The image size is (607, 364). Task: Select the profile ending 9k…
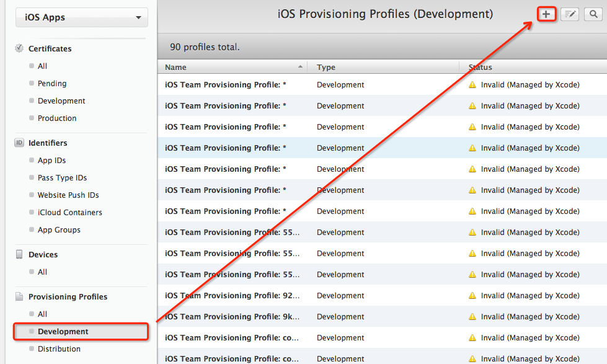(232, 317)
